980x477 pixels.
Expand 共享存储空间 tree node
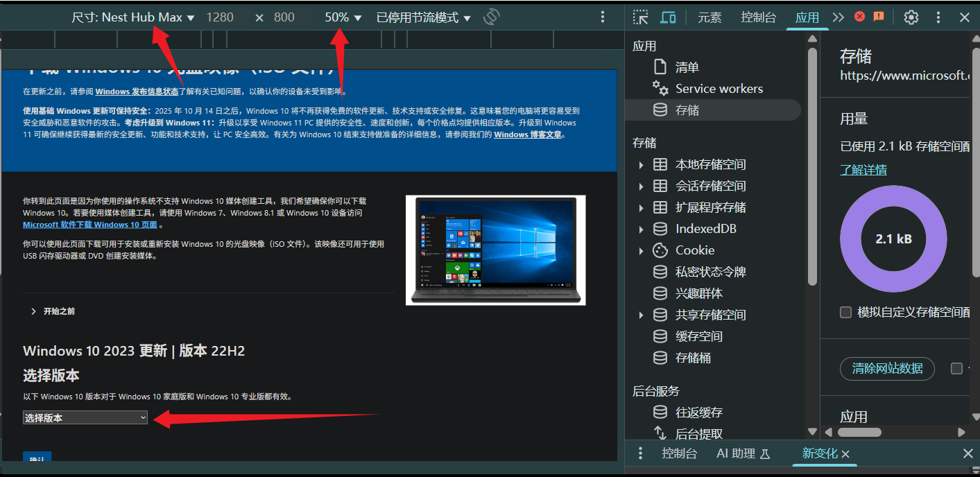pyautogui.click(x=641, y=315)
